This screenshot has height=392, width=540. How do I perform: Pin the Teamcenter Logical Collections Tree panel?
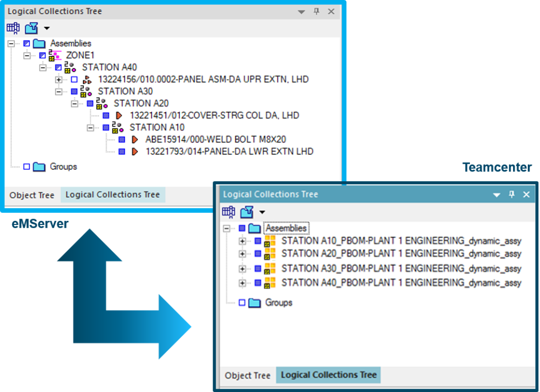[511, 194]
